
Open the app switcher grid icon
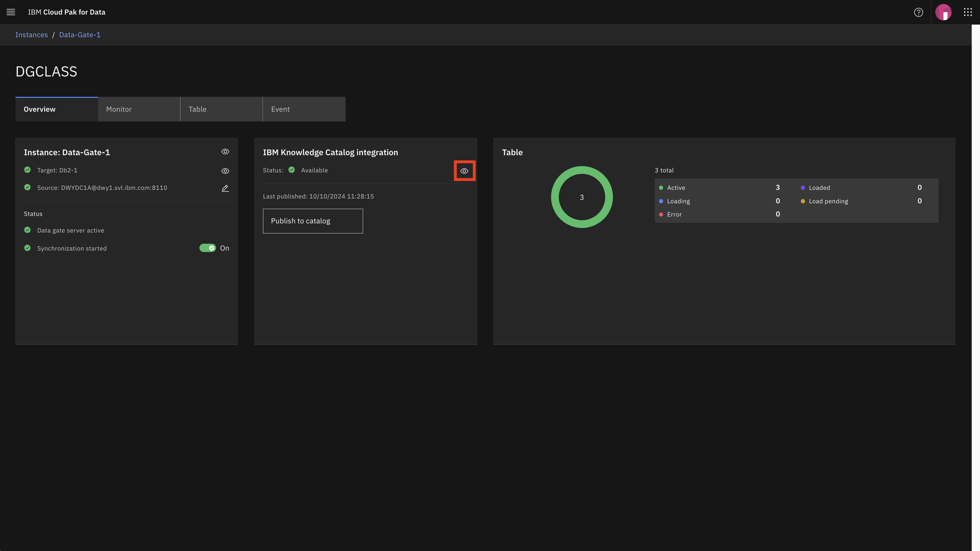coord(968,12)
